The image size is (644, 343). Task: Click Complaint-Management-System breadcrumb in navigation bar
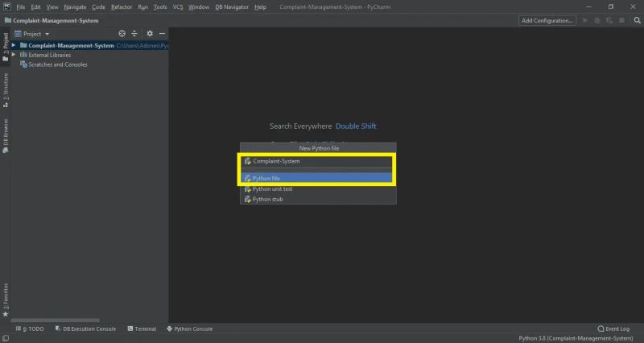click(x=56, y=21)
